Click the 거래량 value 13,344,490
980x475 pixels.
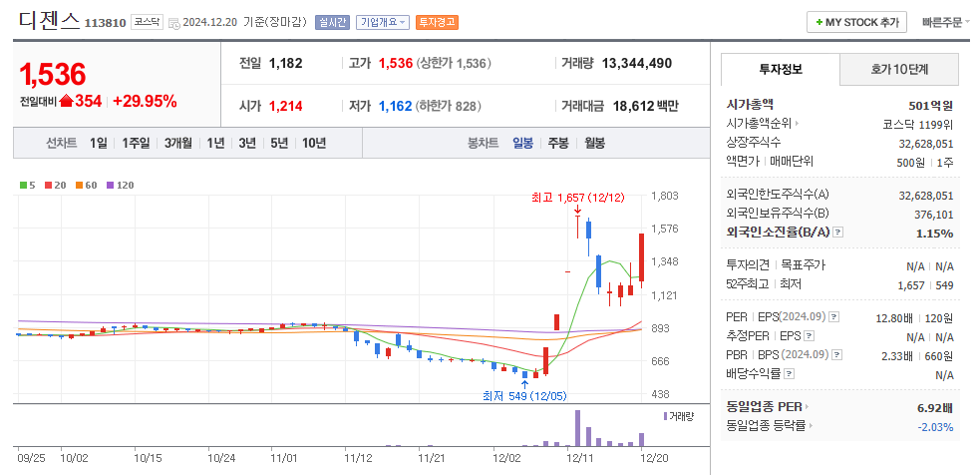pyautogui.click(x=637, y=63)
